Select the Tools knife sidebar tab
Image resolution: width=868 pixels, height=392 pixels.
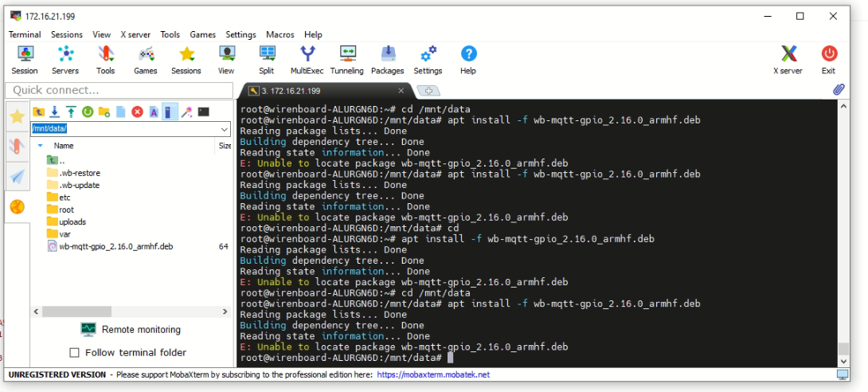point(18,147)
